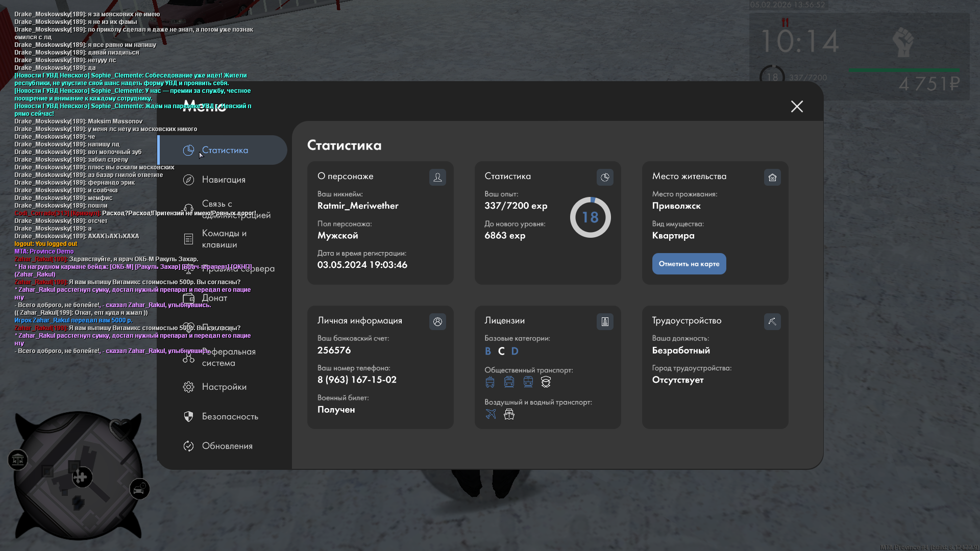Click the house icon in Место жительства card

tap(772, 177)
